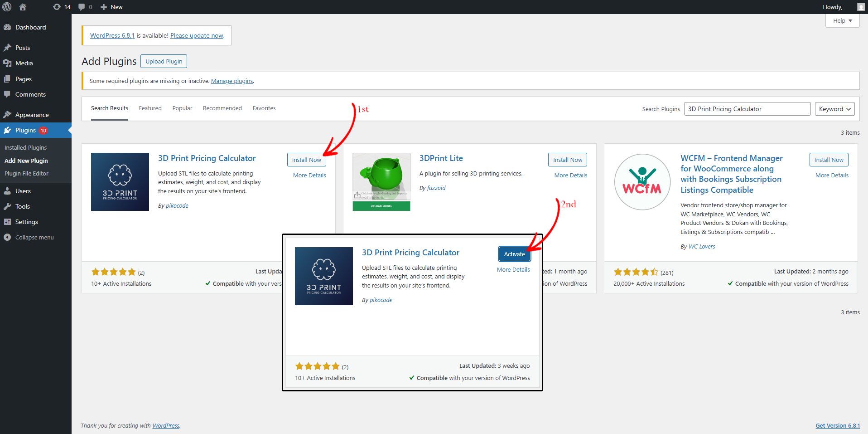
Task: Click the user avatar beside Howdy
Action: [x=861, y=7]
